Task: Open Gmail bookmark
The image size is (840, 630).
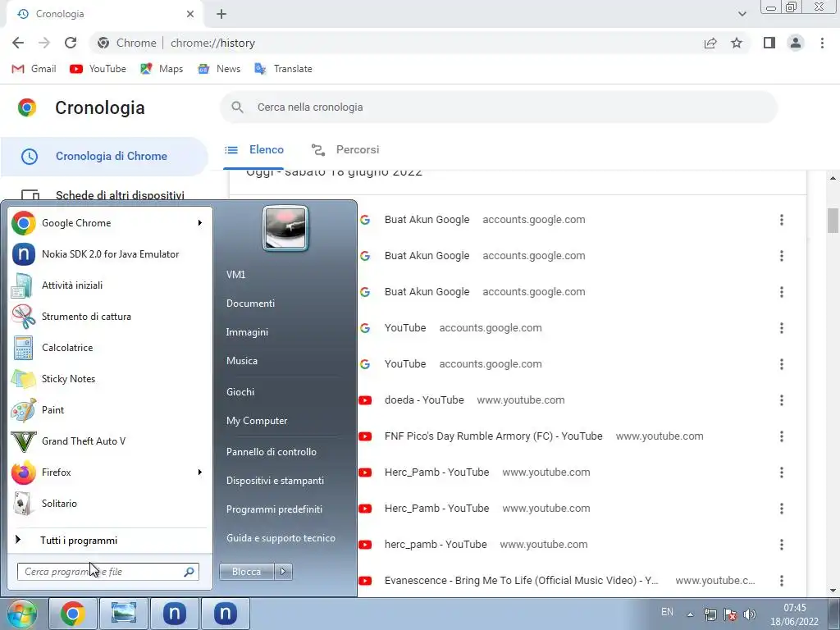Action: (34, 69)
